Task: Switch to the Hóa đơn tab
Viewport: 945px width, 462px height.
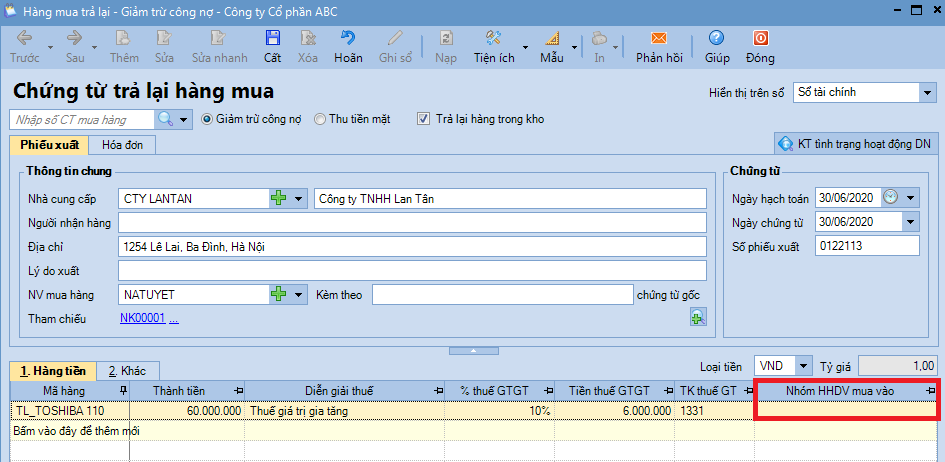Action: (122, 145)
